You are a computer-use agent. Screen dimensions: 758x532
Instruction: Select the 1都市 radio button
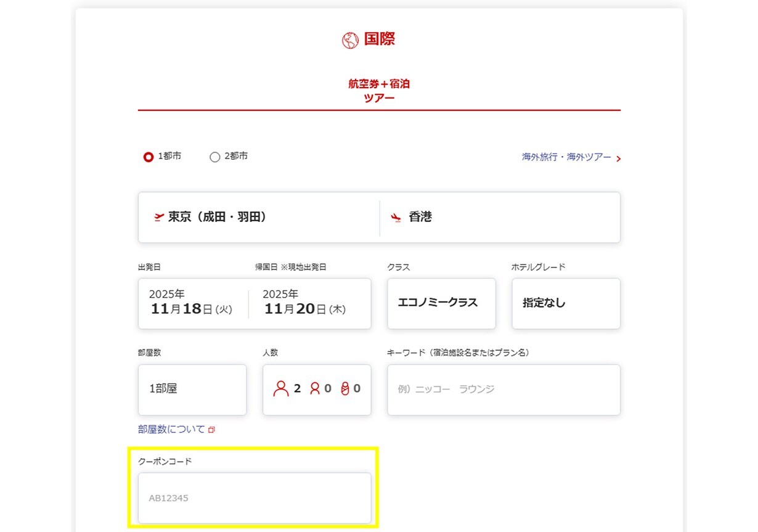149,157
